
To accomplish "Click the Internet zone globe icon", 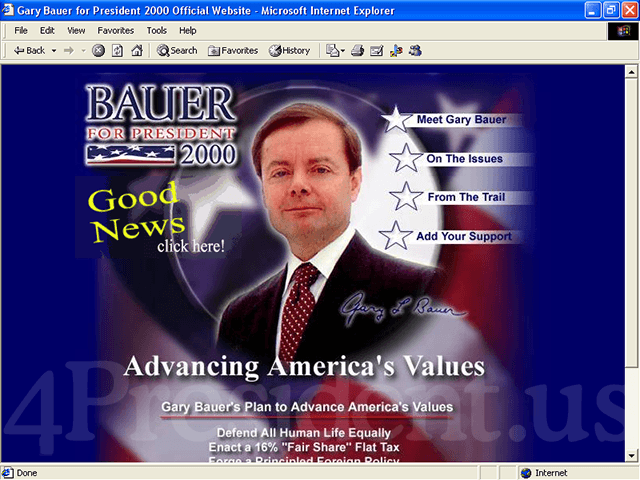I will click(526, 473).
